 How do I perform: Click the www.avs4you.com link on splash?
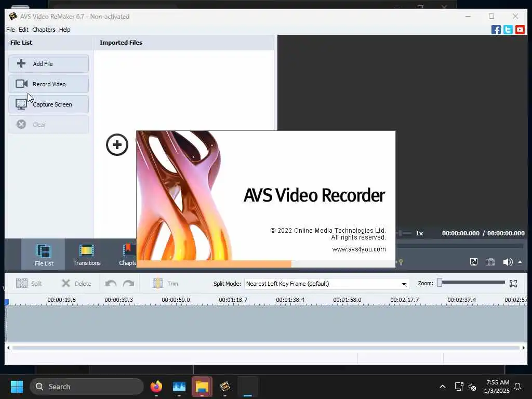pos(359,249)
